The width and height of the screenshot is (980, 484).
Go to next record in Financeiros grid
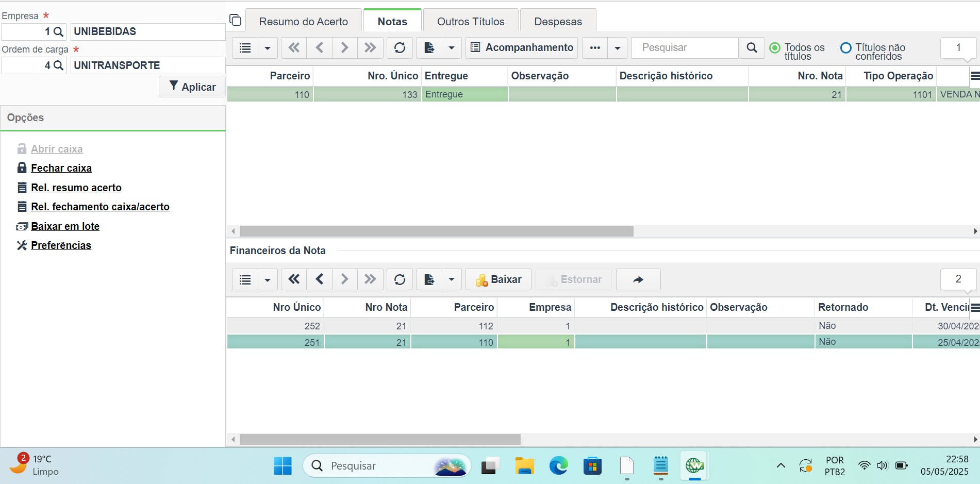click(345, 279)
